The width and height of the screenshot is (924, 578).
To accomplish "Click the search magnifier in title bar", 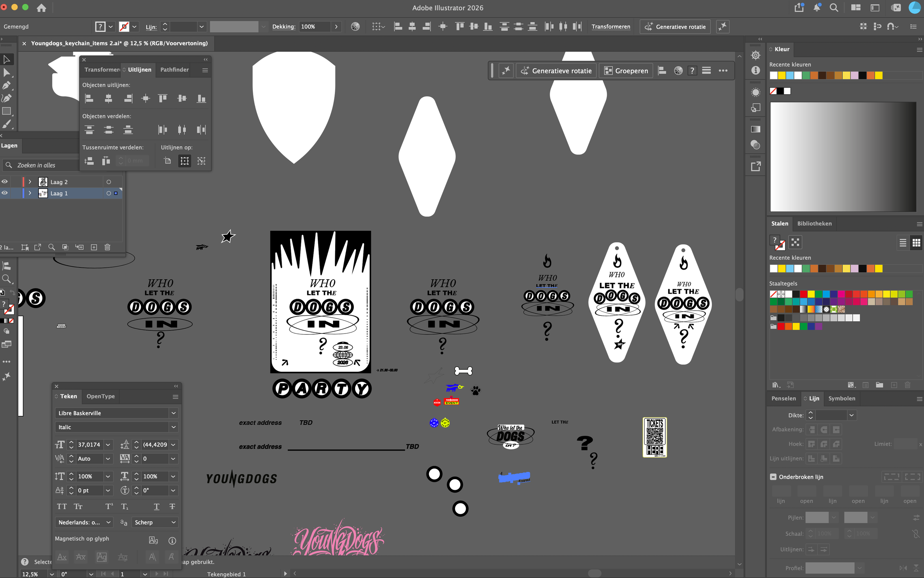I will (834, 8).
